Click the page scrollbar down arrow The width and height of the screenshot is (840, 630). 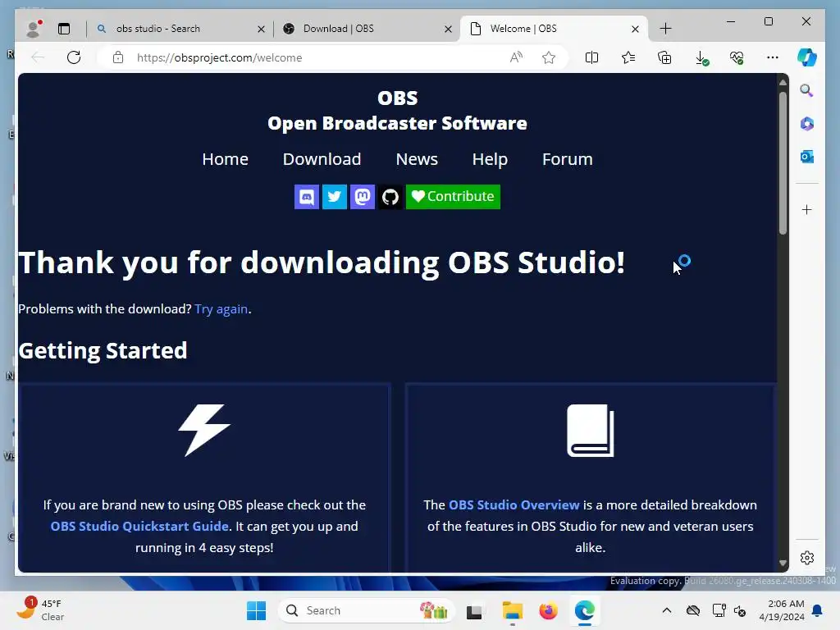tap(783, 563)
